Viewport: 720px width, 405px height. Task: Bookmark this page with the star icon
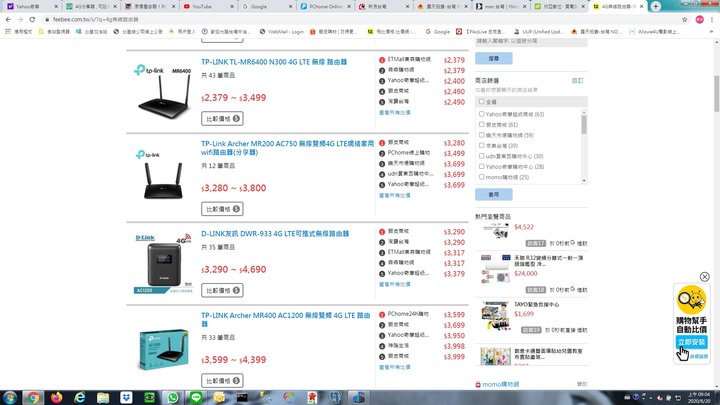685,19
